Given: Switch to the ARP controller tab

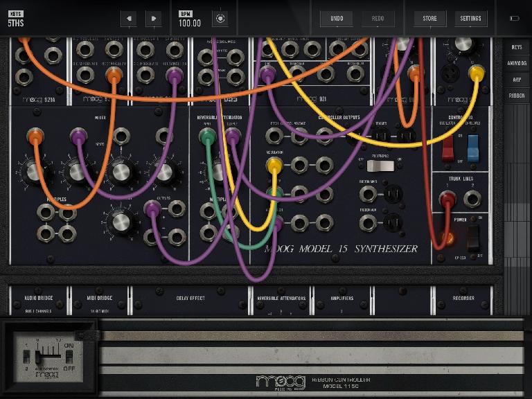Looking at the screenshot, I should click(517, 80).
